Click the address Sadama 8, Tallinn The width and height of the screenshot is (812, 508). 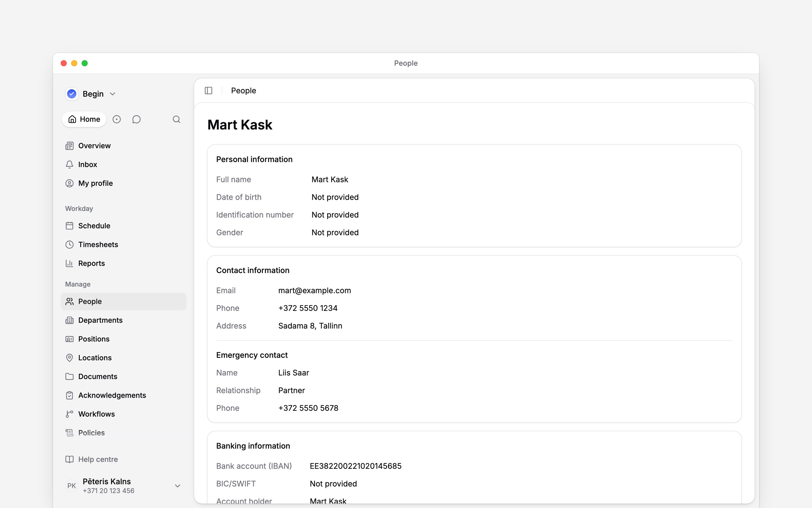click(x=310, y=326)
